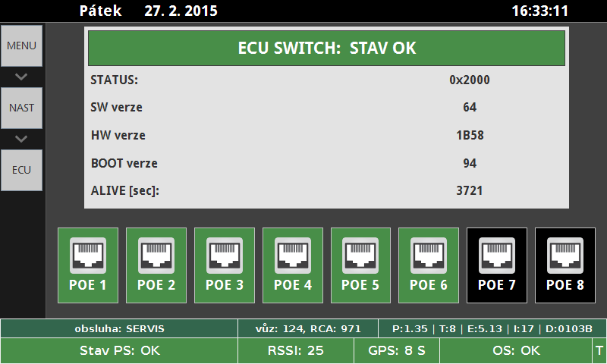Enable the inactive POE 7 port
Image resolution: width=607 pixels, height=364 pixels.
(497, 265)
